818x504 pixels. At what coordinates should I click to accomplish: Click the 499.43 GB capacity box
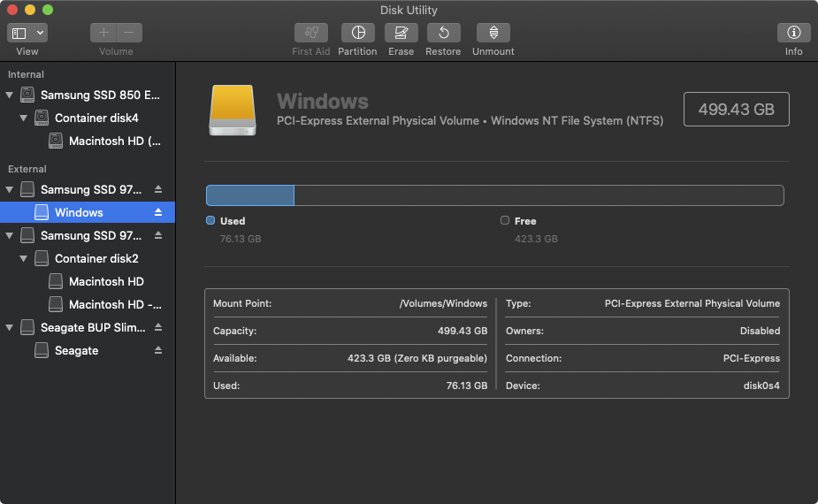(736, 110)
